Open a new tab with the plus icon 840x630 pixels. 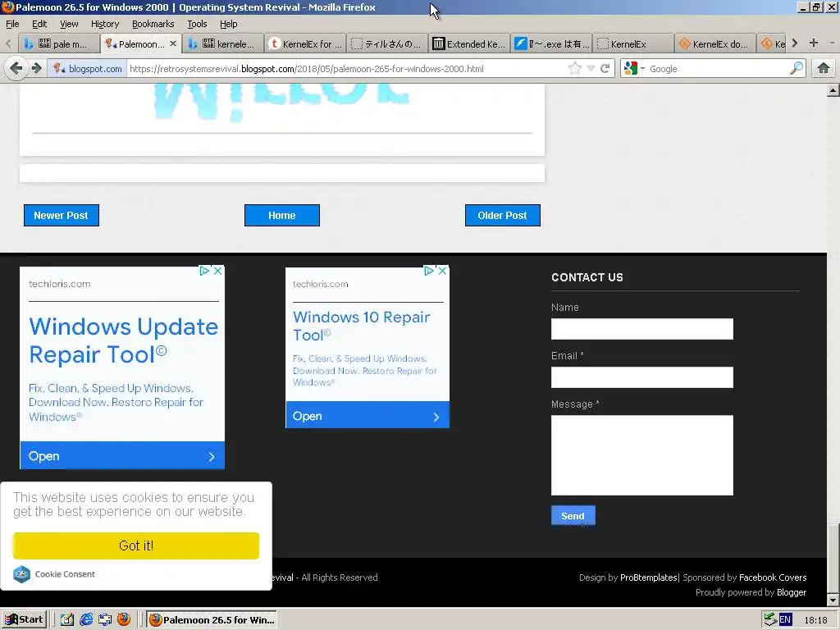tap(814, 43)
